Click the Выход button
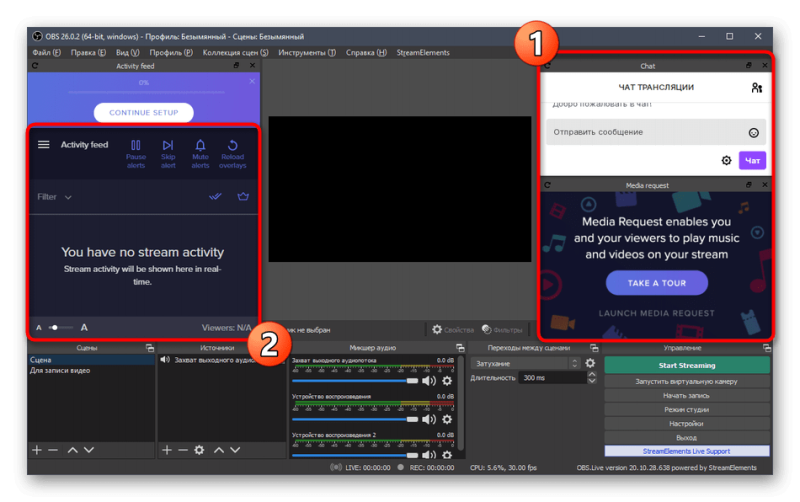 [687, 438]
